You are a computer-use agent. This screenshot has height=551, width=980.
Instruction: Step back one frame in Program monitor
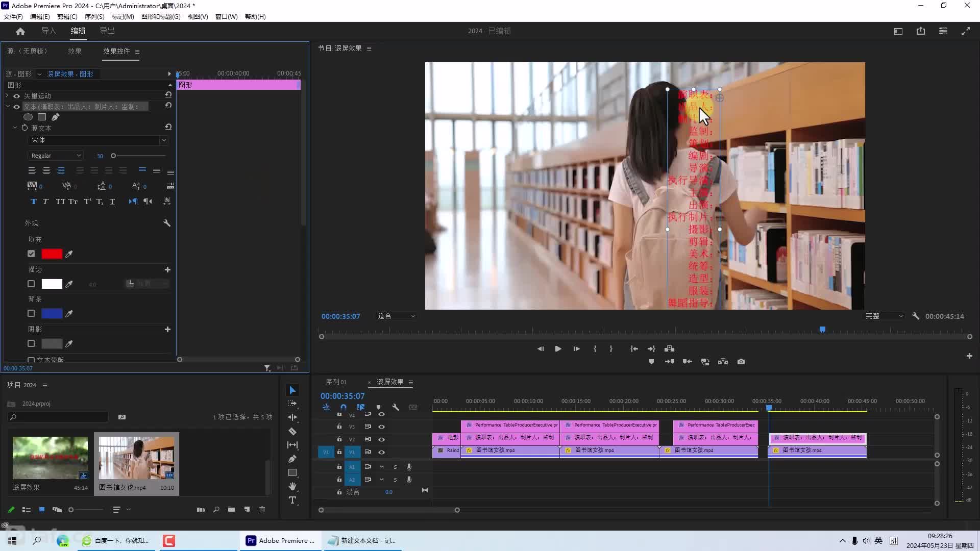[540, 349]
